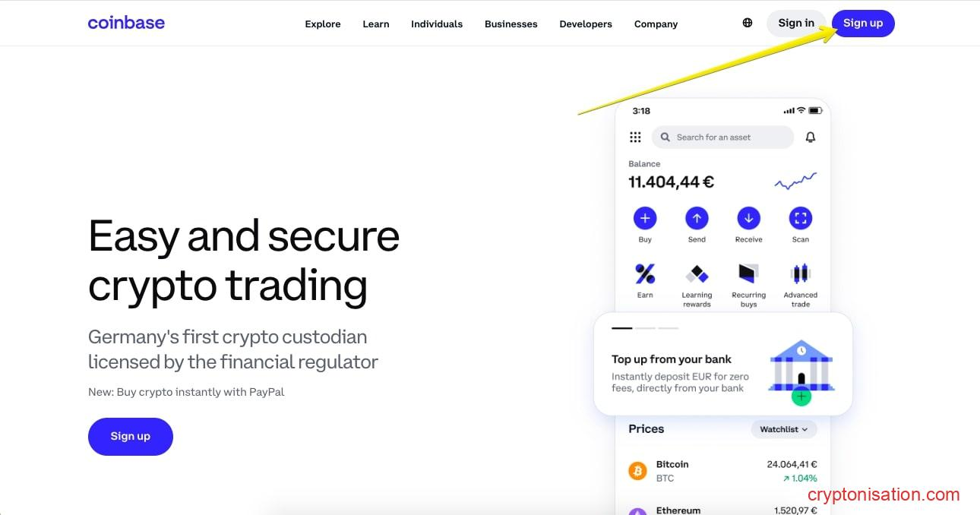Click the Sign up button in header

[863, 23]
